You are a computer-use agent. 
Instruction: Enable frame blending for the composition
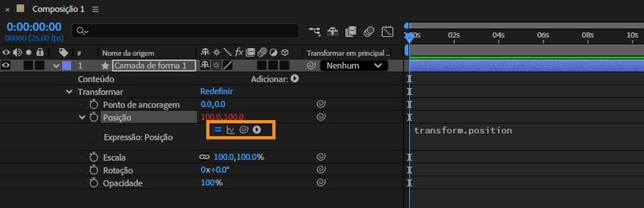(x=351, y=31)
